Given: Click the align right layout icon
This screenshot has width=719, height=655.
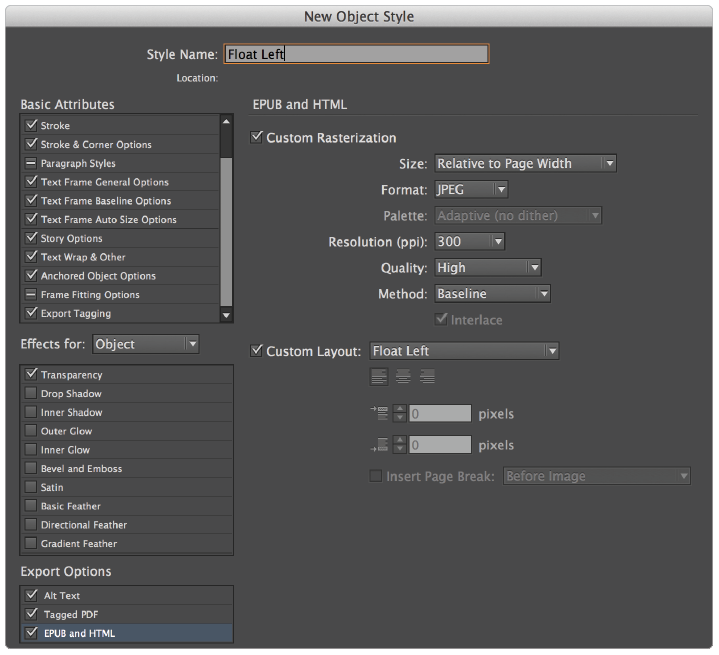Looking at the screenshot, I should (427, 377).
